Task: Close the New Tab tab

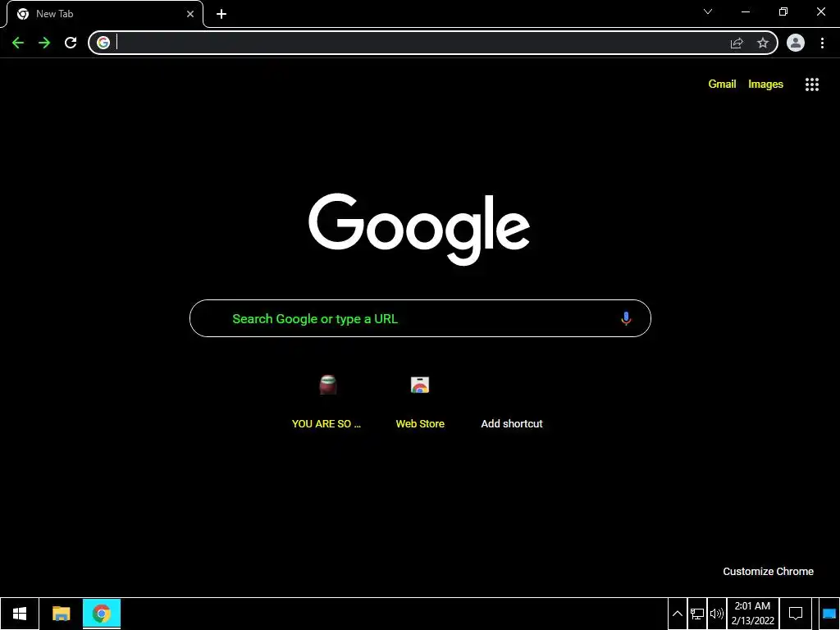Action: point(190,14)
